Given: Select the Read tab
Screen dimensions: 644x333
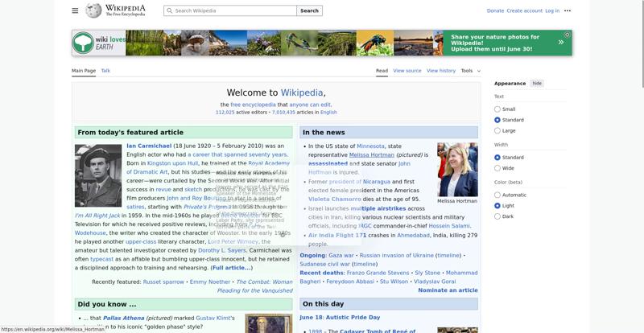Looking at the screenshot, I should pyautogui.click(x=382, y=71).
